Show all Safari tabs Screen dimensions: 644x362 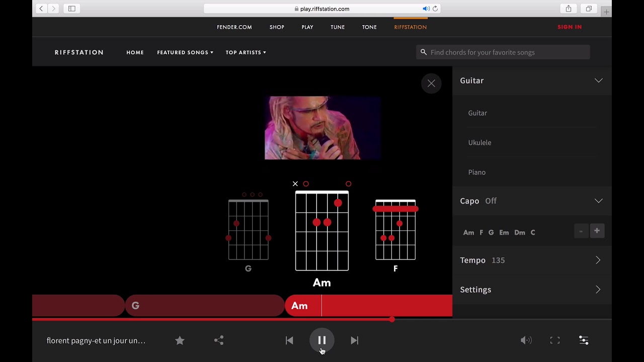589,9
